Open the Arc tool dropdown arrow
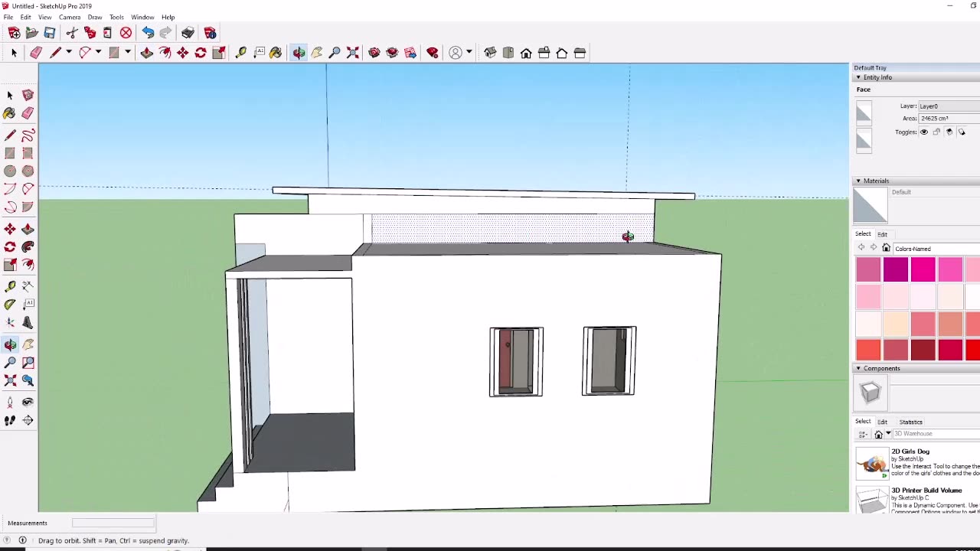This screenshot has height=551, width=980. click(x=98, y=53)
